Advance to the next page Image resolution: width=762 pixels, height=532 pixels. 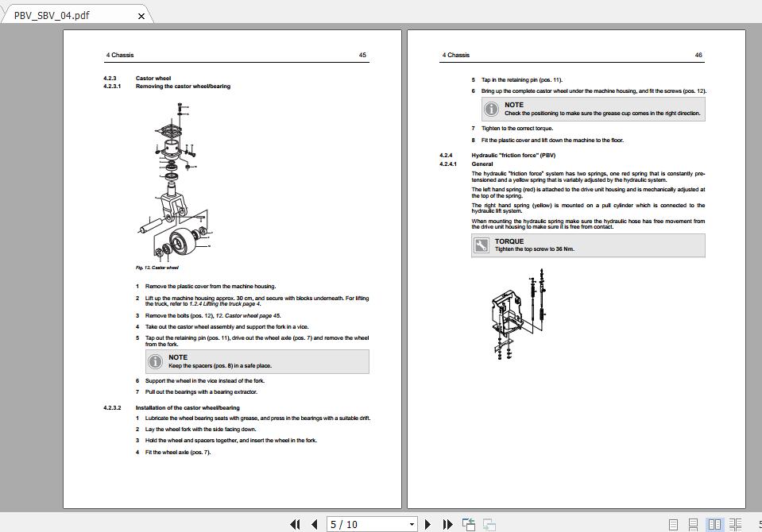pyautogui.click(x=427, y=524)
